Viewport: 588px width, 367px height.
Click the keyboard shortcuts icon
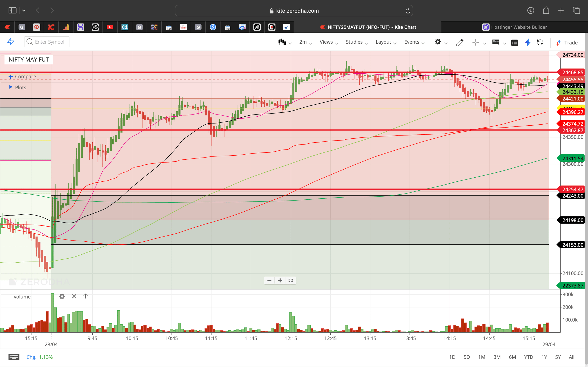[x=14, y=357]
